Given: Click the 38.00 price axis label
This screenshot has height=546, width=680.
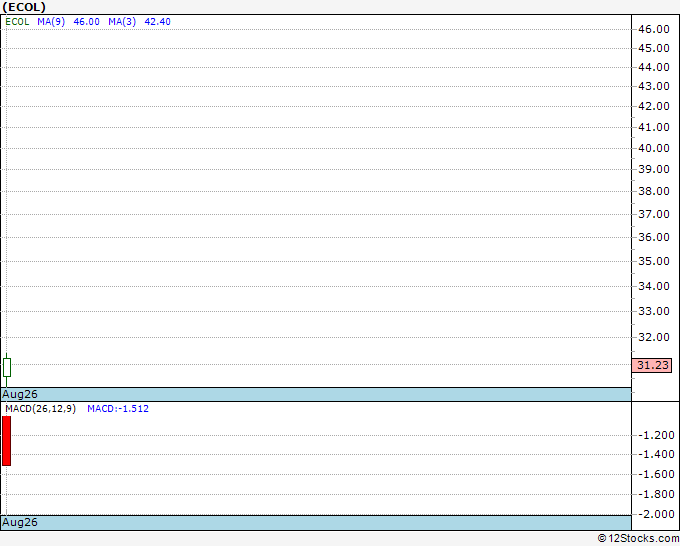Looking at the screenshot, I should [654, 191].
